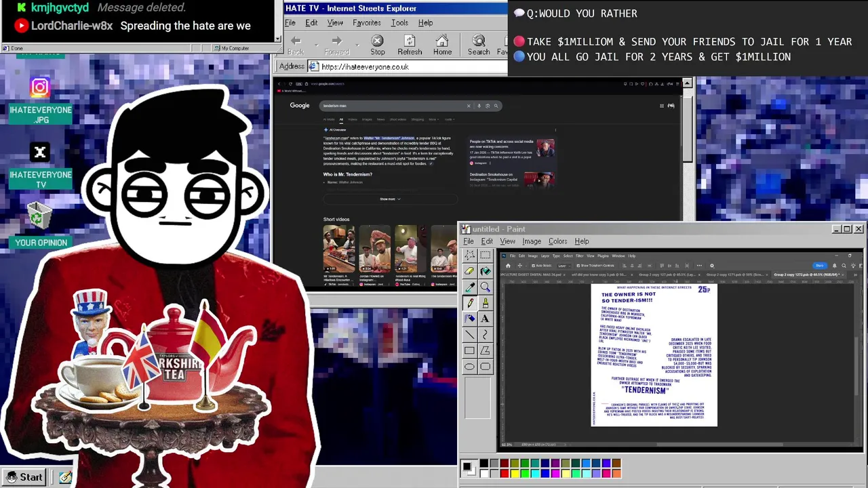Screen dimensions: 868x488
Task: Toggle the Auto Select checkbox in Photoshop
Action: 534,266
